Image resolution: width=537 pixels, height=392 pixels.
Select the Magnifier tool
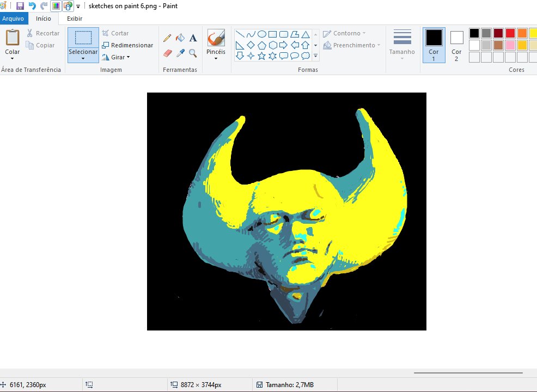(193, 53)
